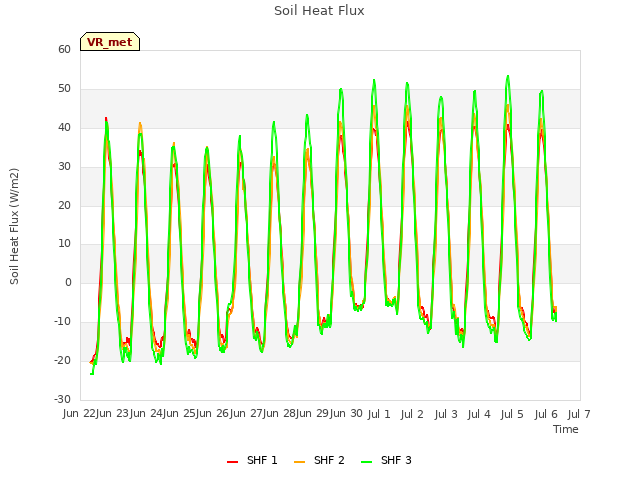Click the Soil Heat Flux (W/m2) axis title

[14, 226]
